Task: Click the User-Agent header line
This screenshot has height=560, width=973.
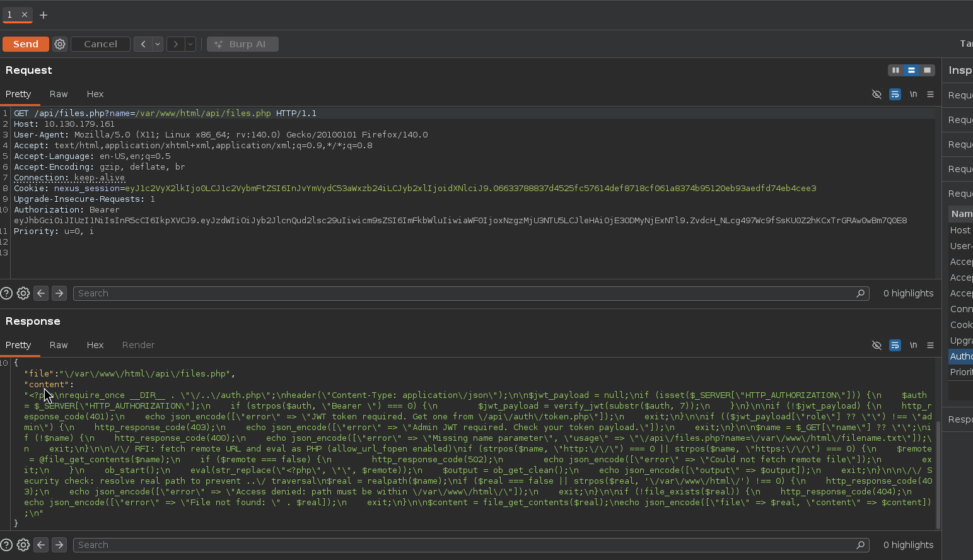Action: 221,135
